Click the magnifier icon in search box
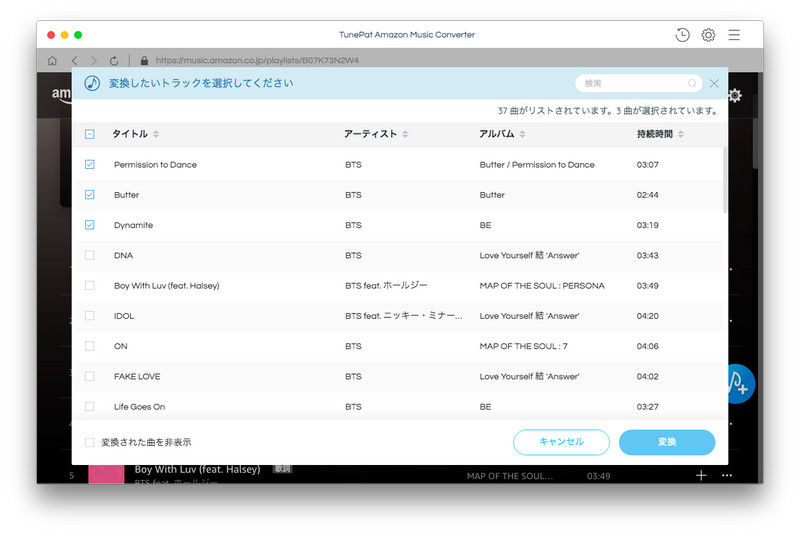The width and height of the screenshot is (800, 536). coord(692,83)
